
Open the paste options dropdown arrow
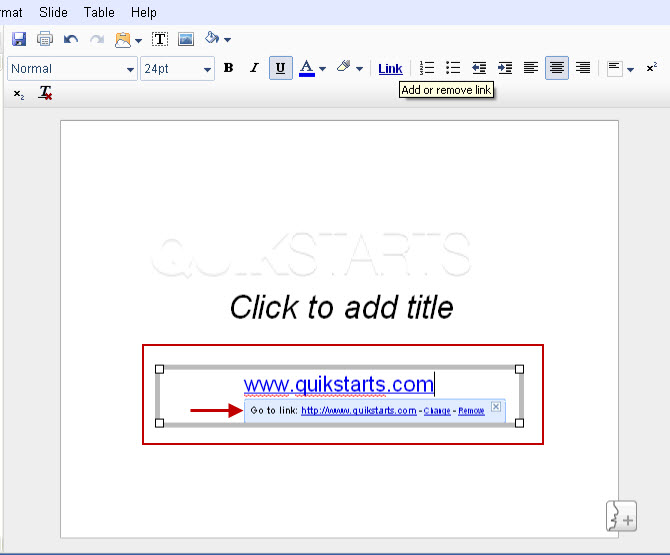[138, 41]
